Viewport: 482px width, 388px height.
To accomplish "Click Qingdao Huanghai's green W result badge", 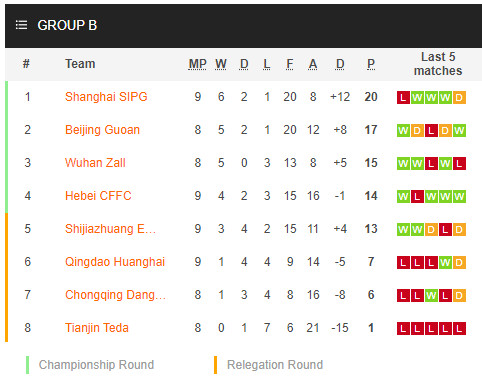I will tap(445, 263).
